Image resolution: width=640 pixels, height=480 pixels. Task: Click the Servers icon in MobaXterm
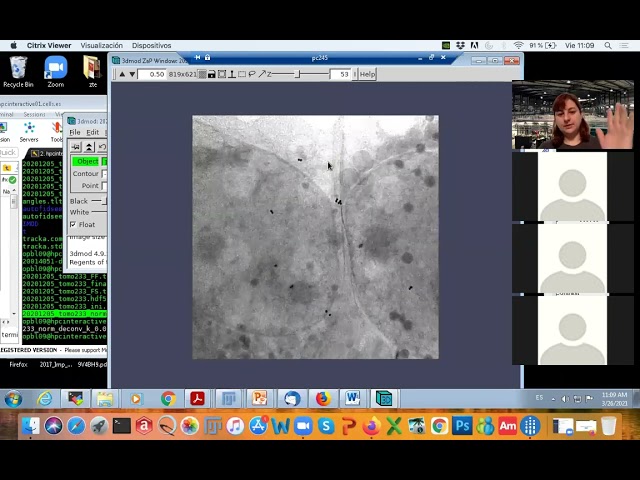click(x=29, y=132)
